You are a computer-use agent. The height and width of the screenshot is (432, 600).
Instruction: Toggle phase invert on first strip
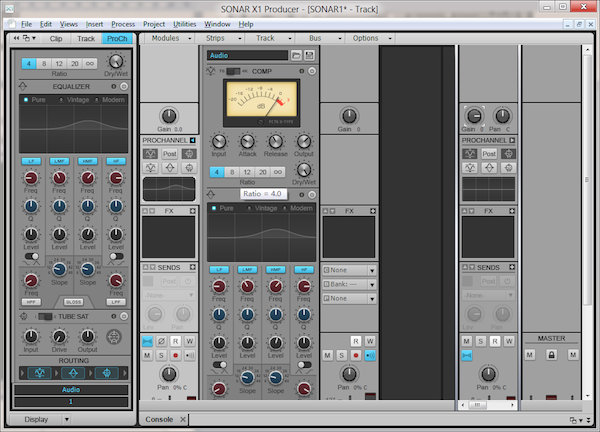161,341
